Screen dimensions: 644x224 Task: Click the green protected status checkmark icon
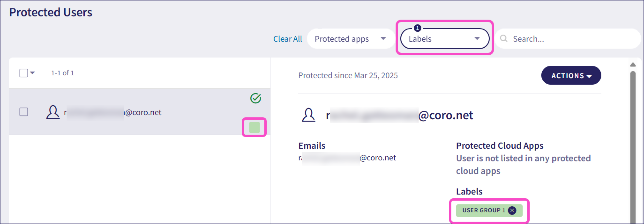[x=255, y=98]
